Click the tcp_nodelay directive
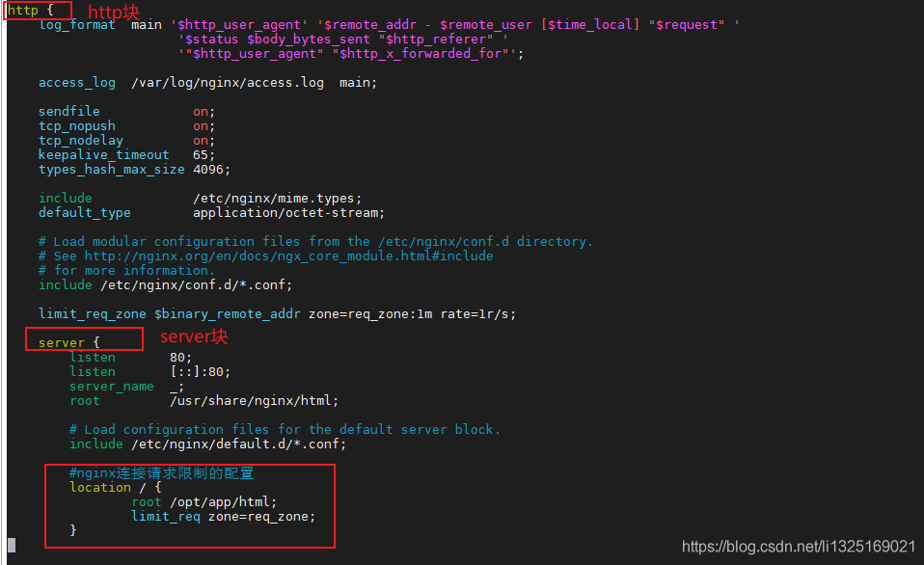Viewport: 924px width, 565px height. (81, 140)
